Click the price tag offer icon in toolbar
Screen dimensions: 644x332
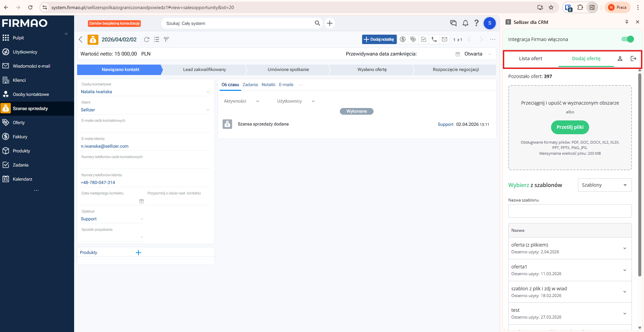click(413, 39)
